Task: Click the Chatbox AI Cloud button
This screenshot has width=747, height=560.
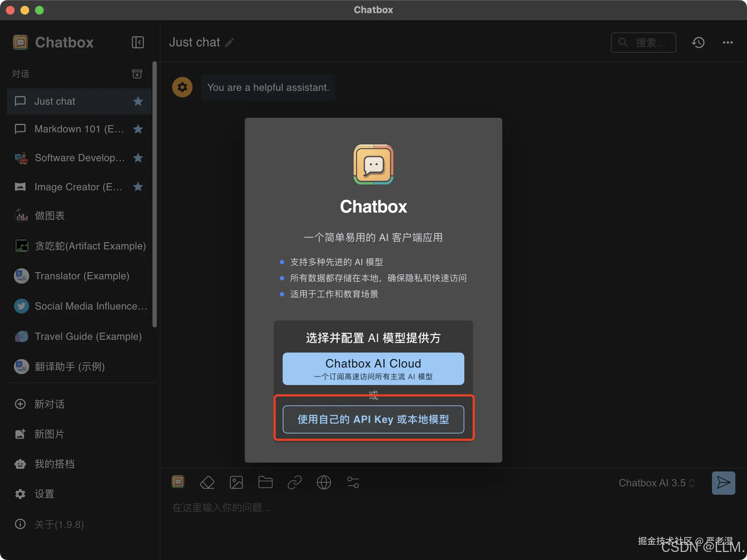Action: (x=373, y=369)
